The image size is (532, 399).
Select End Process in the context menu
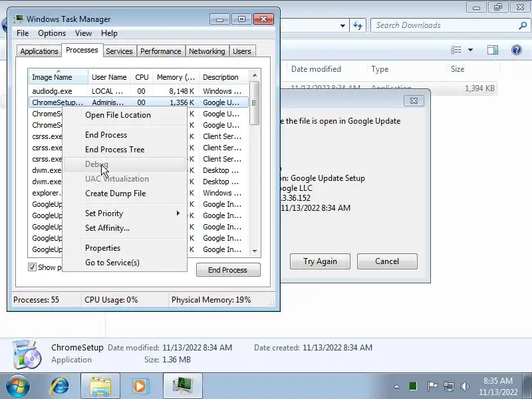click(x=124, y=135)
